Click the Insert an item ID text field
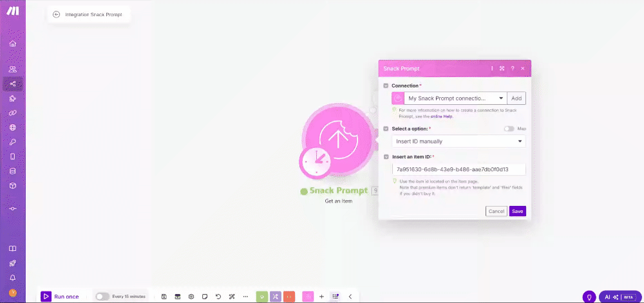The width and height of the screenshot is (644, 303). click(459, 169)
